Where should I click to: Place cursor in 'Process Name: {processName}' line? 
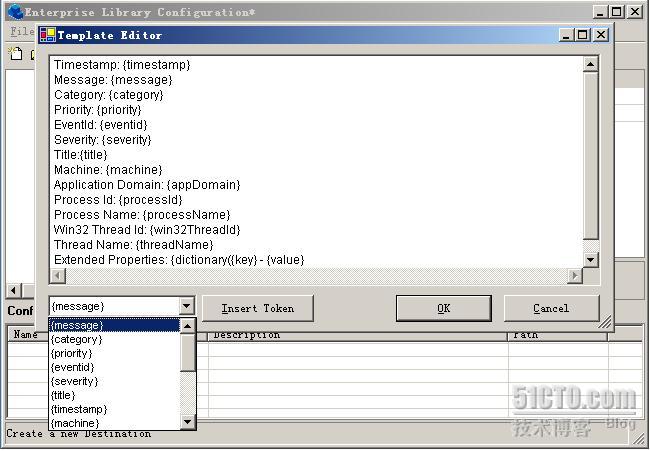pos(142,215)
